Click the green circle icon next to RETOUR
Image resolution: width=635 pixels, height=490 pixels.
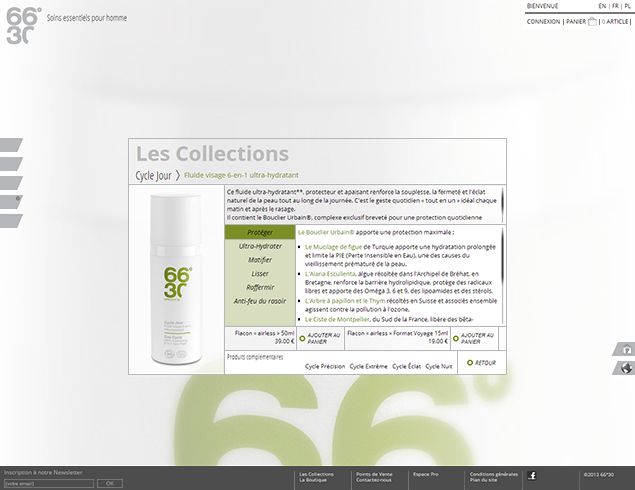470,363
